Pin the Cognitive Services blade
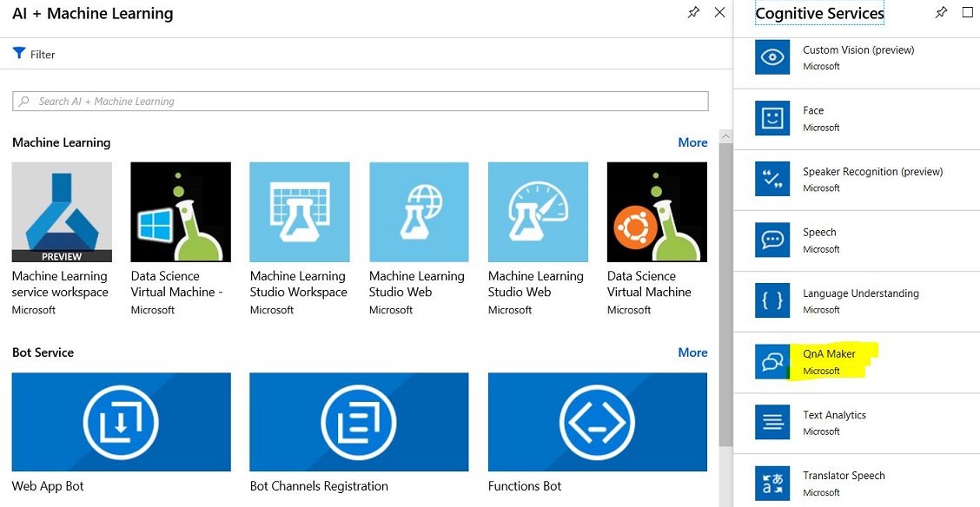Image resolution: width=980 pixels, height=507 pixels. tap(941, 12)
